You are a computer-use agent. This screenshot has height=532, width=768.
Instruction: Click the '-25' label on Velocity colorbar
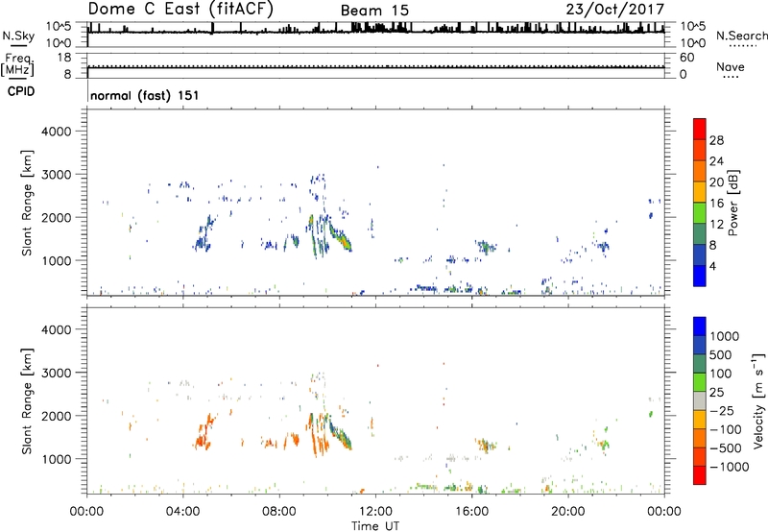point(722,411)
